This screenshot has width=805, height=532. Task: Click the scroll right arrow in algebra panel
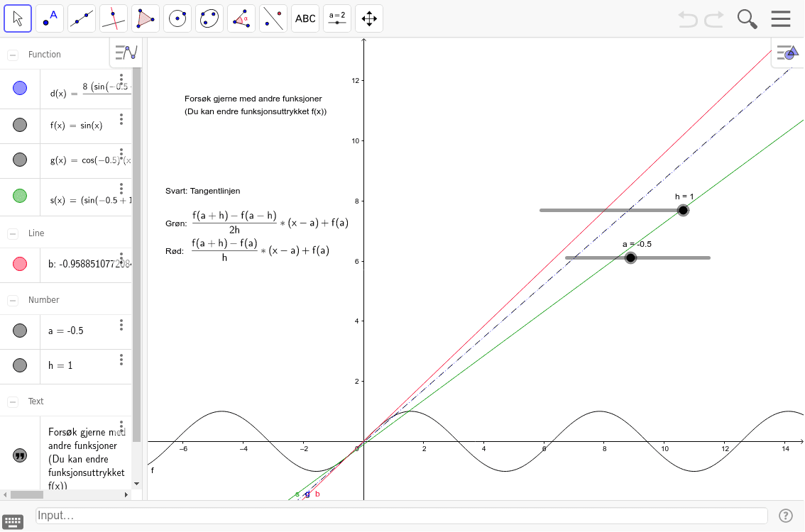click(x=126, y=494)
